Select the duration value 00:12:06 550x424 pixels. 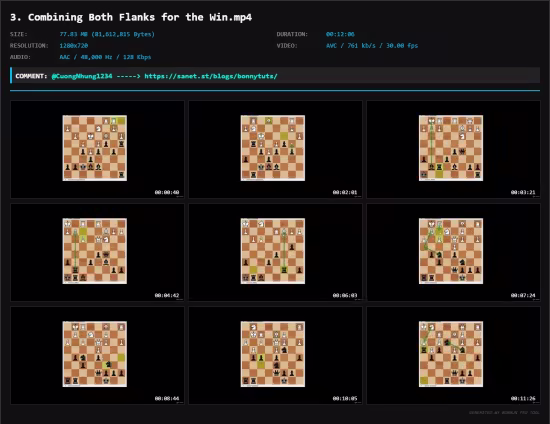pos(340,34)
